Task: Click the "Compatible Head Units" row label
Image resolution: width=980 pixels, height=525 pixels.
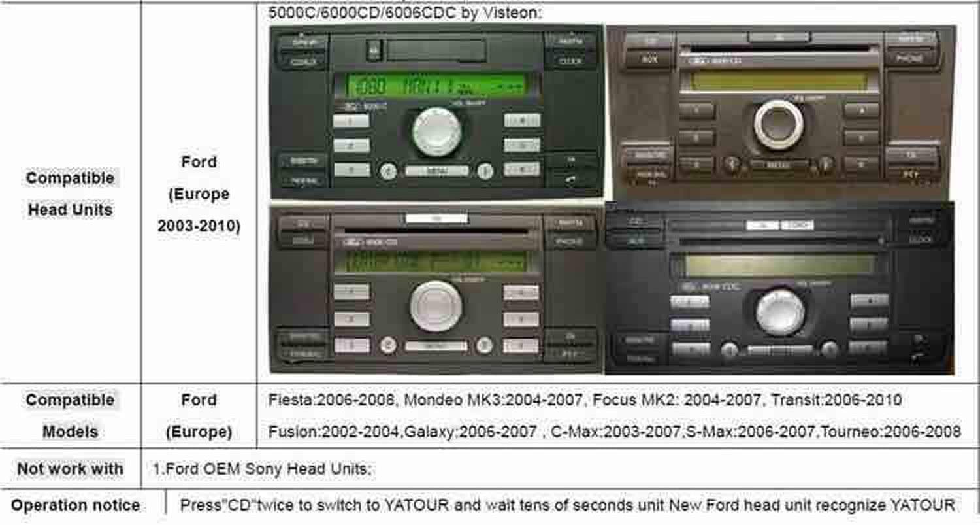Action: (x=70, y=194)
